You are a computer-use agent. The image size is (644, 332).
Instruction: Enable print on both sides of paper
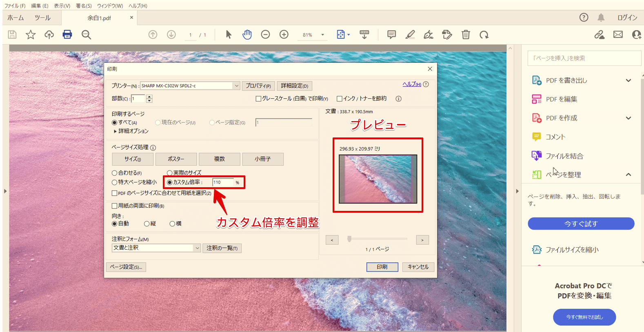point(115,206)
